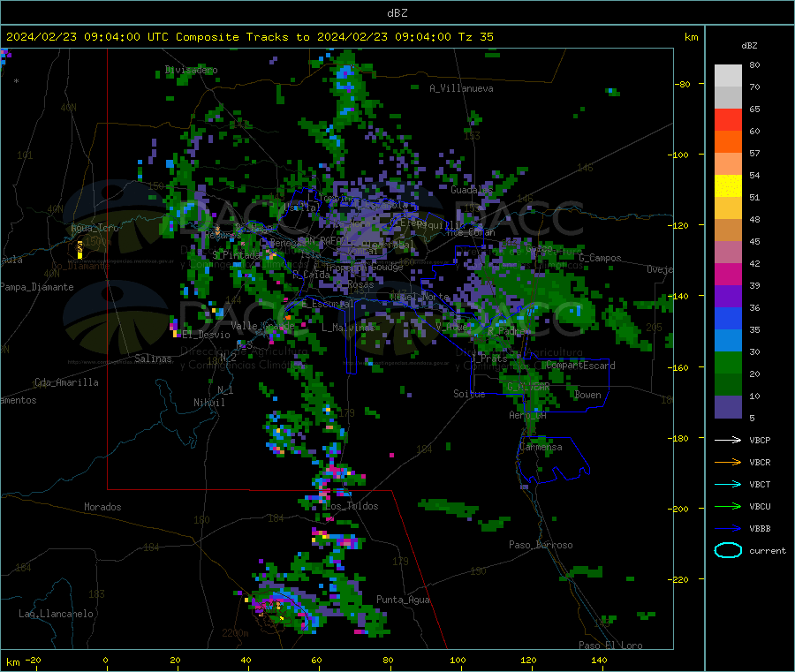
Task: Click the 'Divisadero' map label
Action: point(191,70)
